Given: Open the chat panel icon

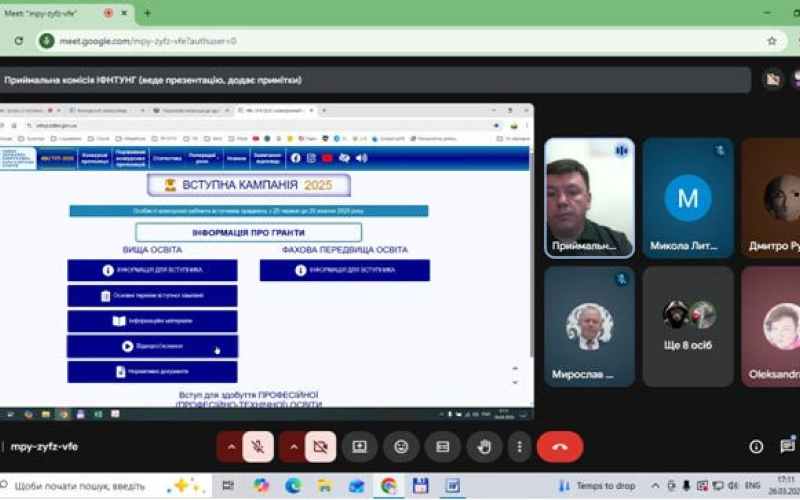Looking at the screenshot, I should click(x=787, y=446).
